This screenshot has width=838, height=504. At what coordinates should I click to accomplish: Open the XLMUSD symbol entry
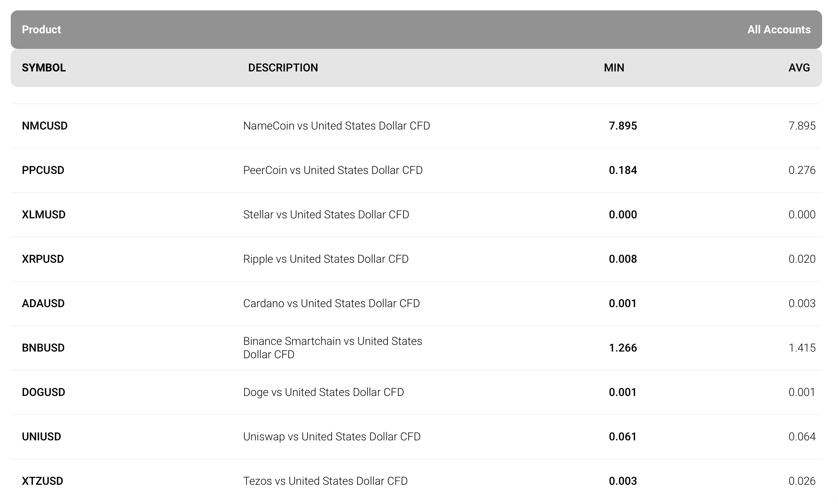pos(44,215)
